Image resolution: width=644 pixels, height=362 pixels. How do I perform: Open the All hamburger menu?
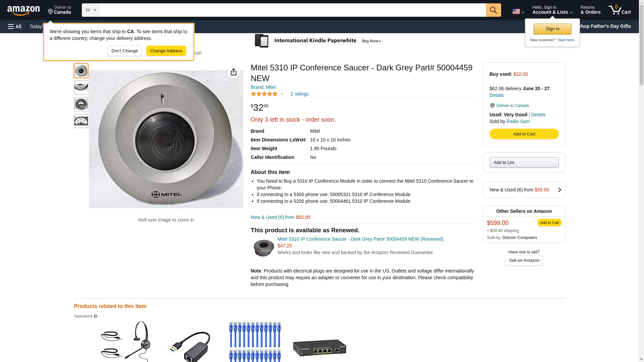pos(15,26)
